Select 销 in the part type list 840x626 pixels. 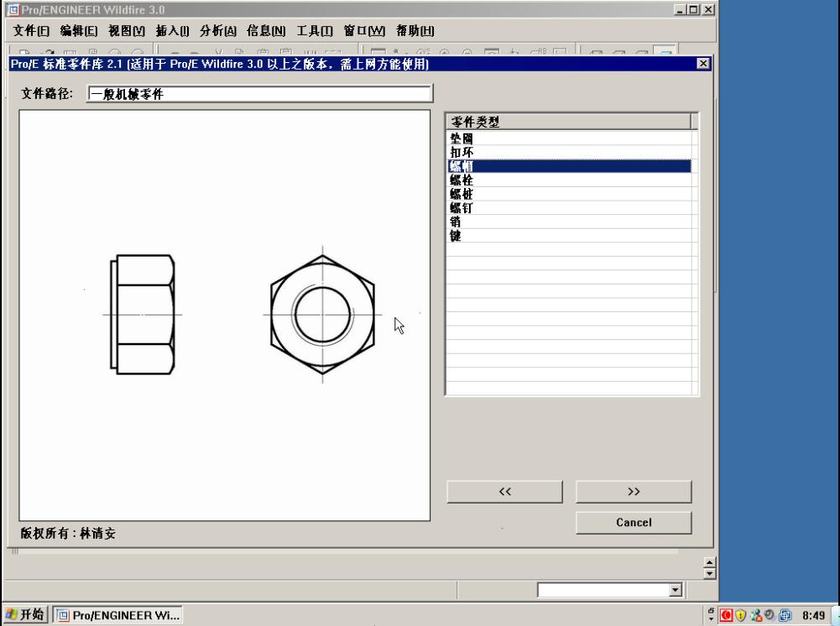[570, 222]
